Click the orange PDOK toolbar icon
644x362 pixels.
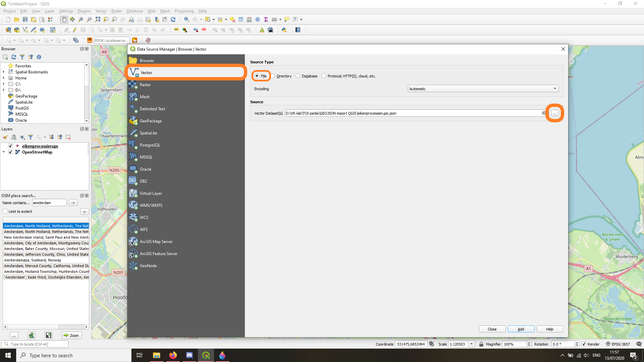pyautogui.click(x=89, y=40)
